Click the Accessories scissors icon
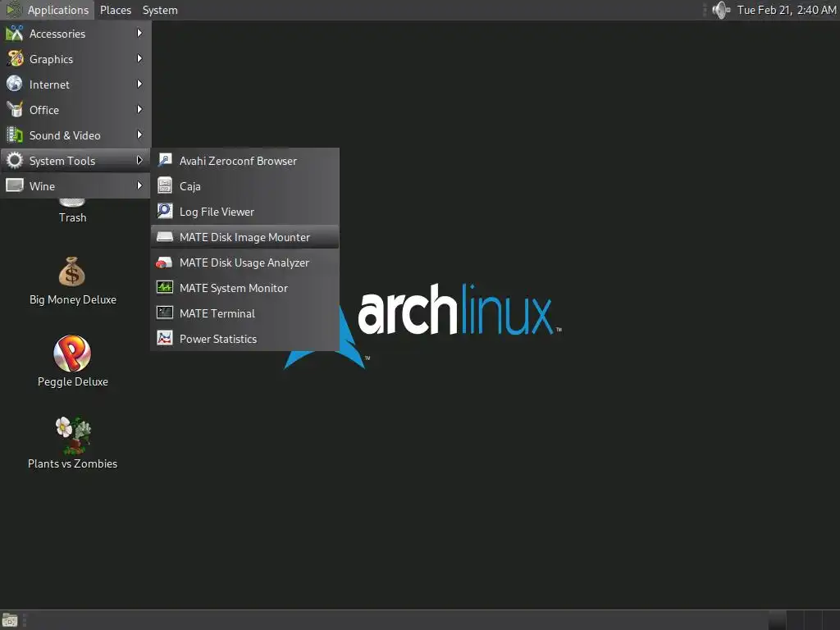Image resolution: width=840 pixels, height=630 pixels. 15,33
